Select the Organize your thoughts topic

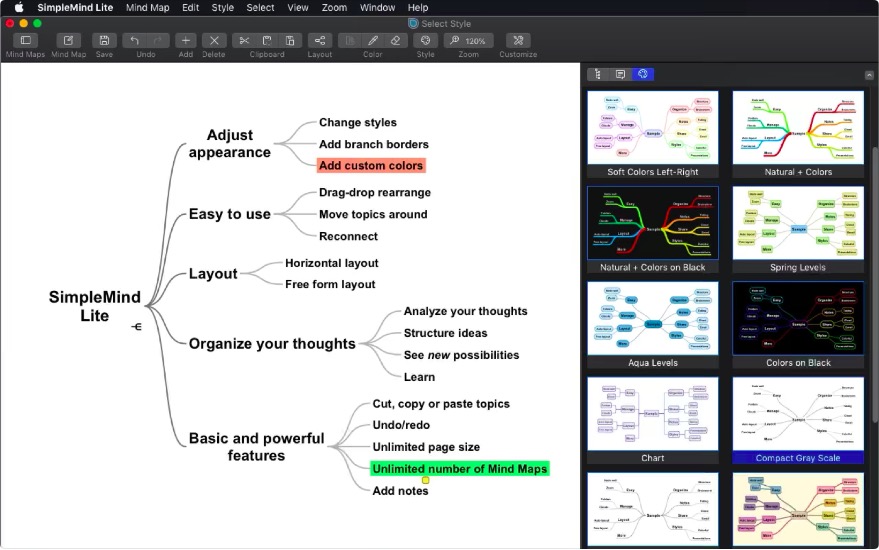tap(272, 344)
